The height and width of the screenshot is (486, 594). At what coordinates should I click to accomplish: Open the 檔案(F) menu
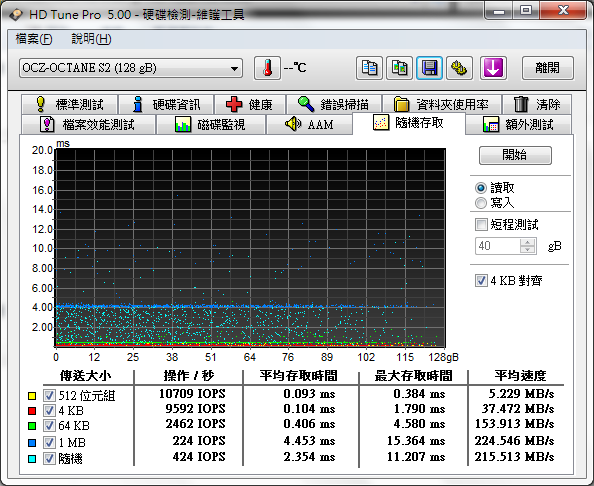34,39
